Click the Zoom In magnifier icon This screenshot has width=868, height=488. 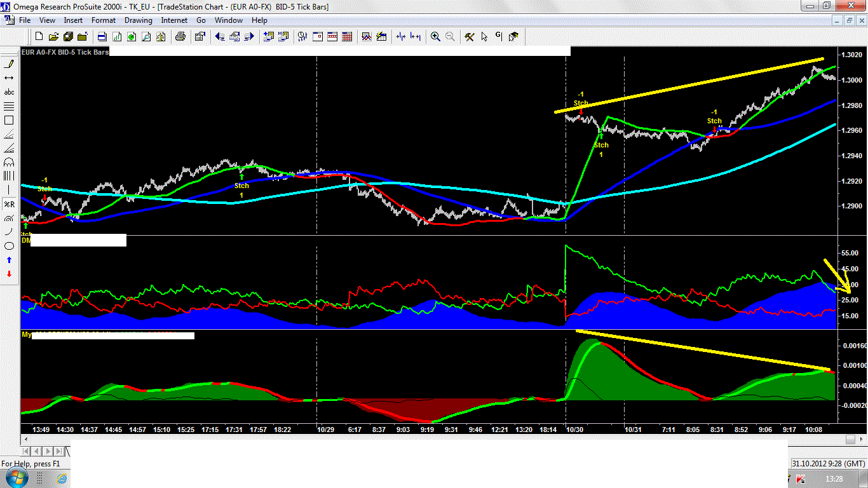coord(435,37)
